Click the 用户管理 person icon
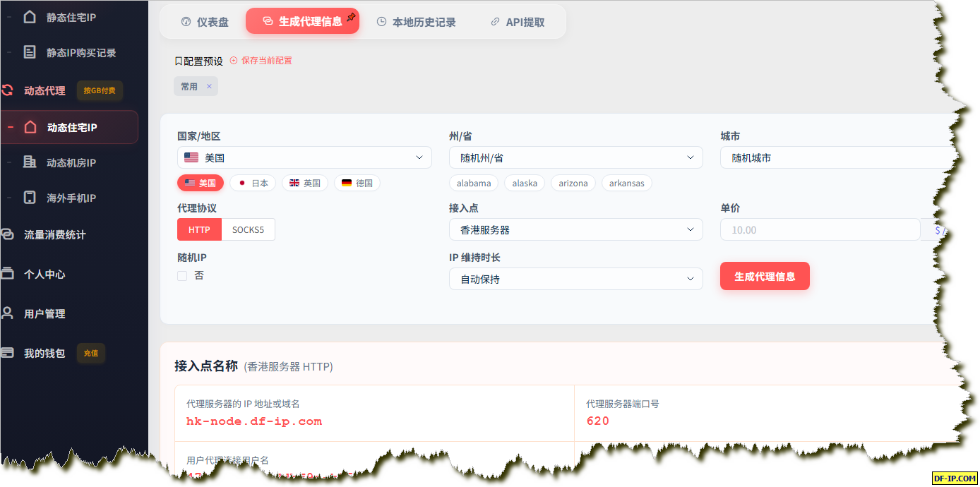The width and height of the screenshot is (980, 487). coord(7,313)
